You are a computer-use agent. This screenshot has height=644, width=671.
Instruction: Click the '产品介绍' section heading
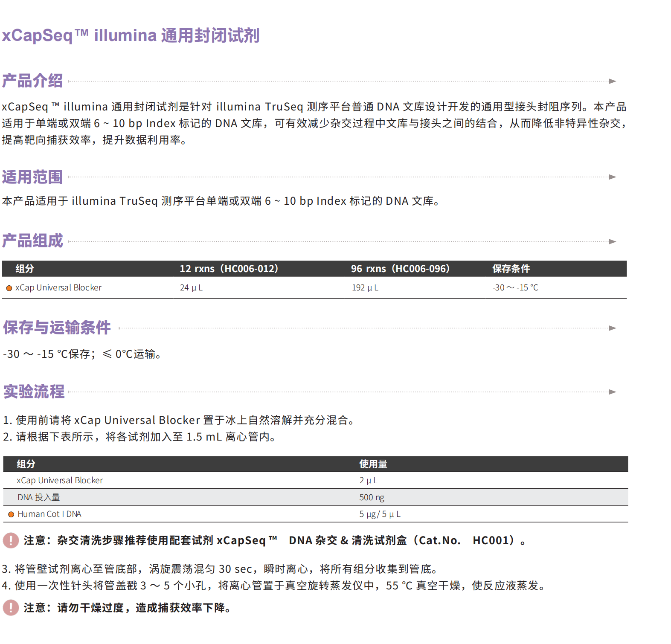32,81
